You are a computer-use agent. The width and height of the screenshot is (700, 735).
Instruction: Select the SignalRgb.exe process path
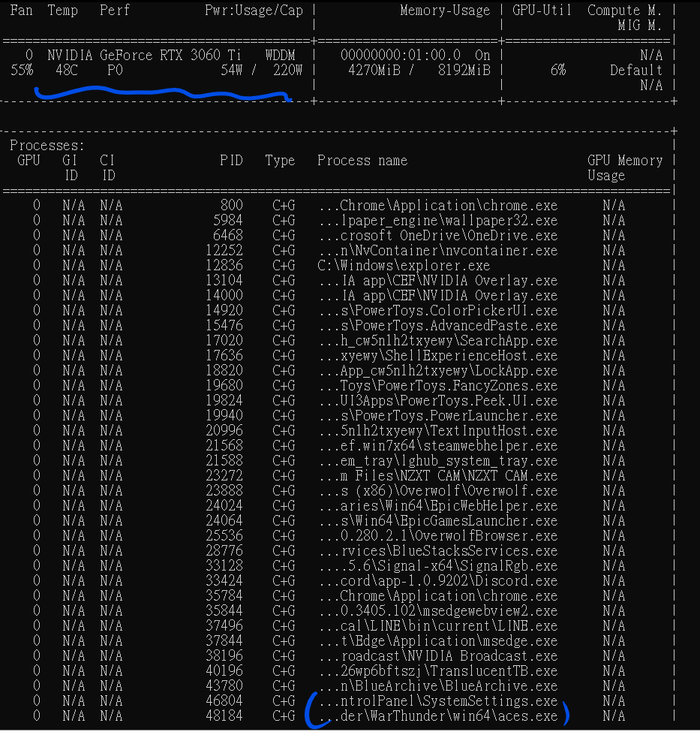(x=438, y=565)
